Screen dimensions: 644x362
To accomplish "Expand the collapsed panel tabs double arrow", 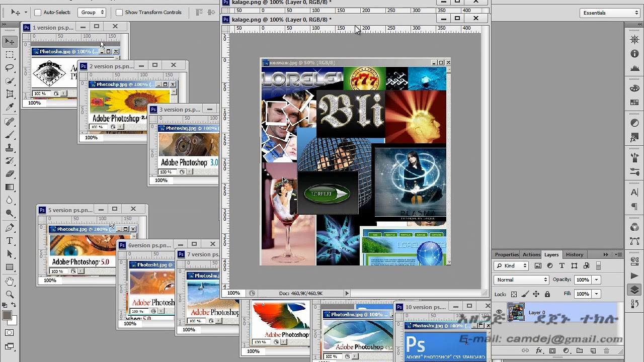I will [606, 254].
